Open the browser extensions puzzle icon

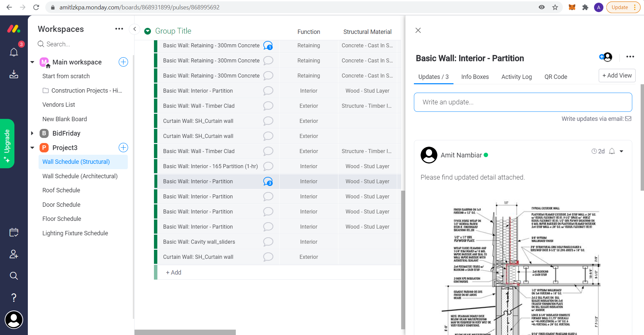pos(585,7)
